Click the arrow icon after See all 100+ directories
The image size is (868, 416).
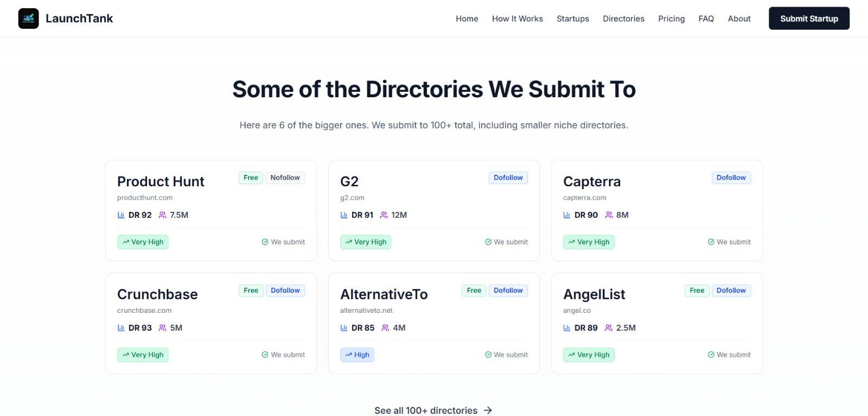tap(488, 411)
